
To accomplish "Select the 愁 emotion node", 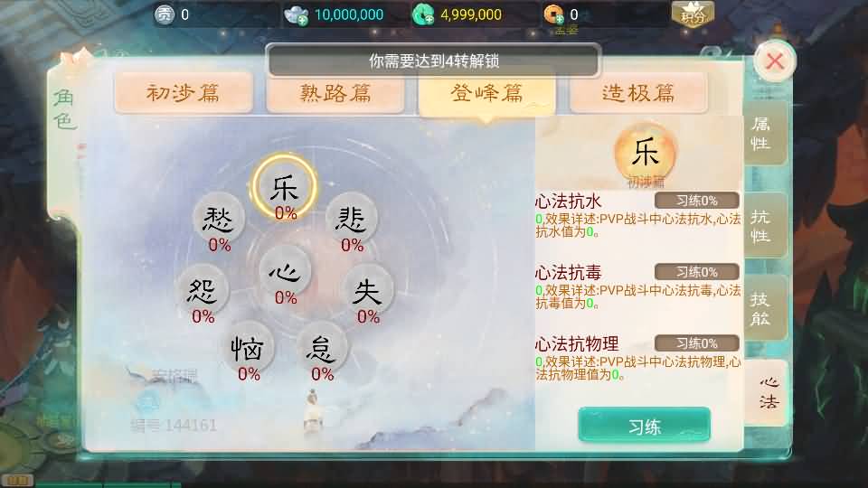I will [219, 219].
